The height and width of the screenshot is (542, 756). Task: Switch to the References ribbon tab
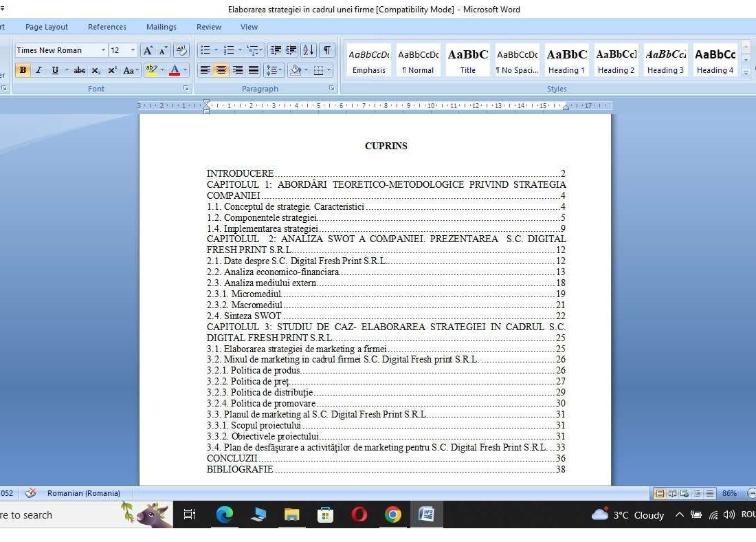107,27
